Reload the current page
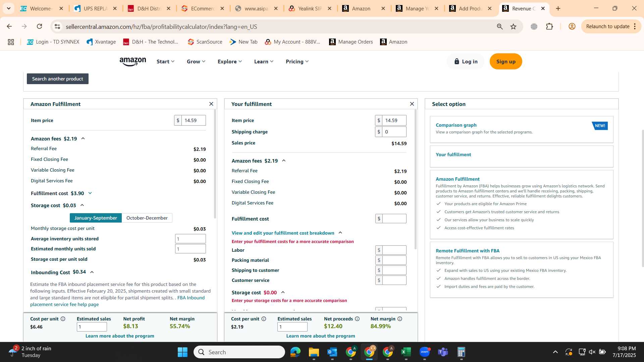 (40, 26)
